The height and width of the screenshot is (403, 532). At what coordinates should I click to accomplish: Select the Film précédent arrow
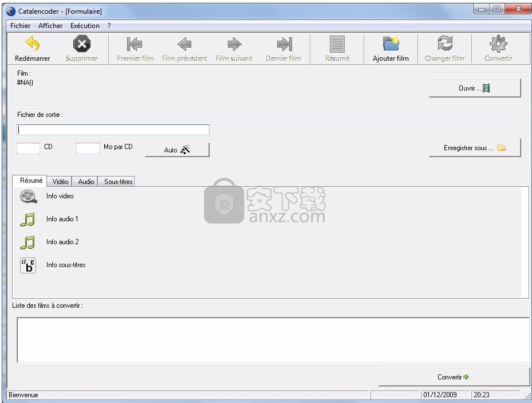[184, 44]
